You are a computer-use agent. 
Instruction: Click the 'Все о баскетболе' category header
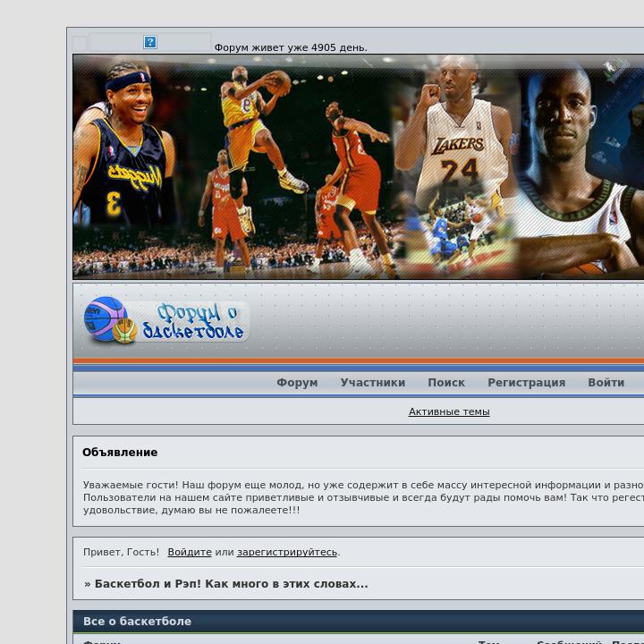click(137, 621)
